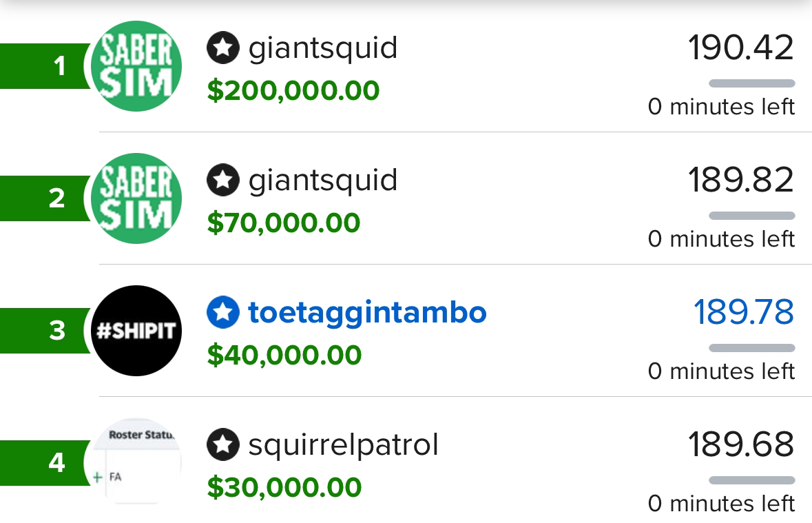The image size is (812, 523).
Task: Open the giantsquid profile with 189.82 points
Action: pyautogui.click(x=322, y=181)
